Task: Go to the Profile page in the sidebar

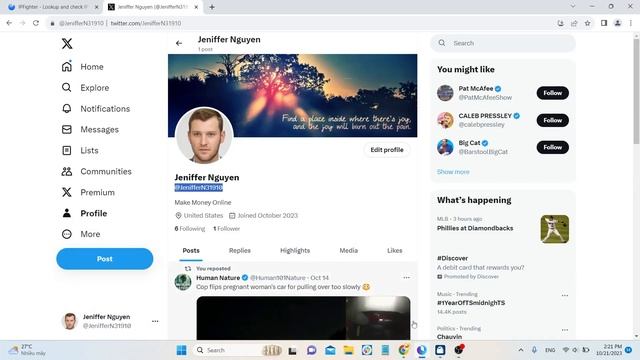Action: [x=84, y=213]
